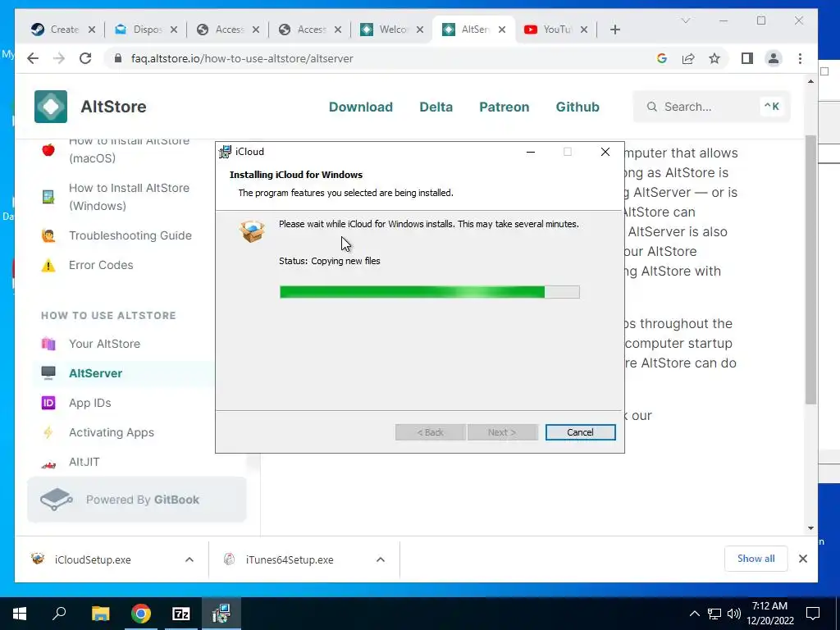Screen dimensions: 840x630
Task: Open the Delta nav link
Action: pos(436,107)
